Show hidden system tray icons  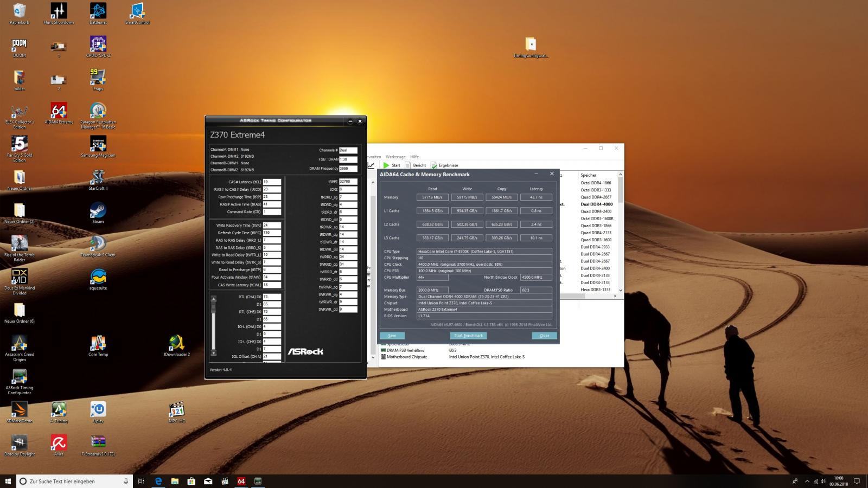[x=807, y=481]
